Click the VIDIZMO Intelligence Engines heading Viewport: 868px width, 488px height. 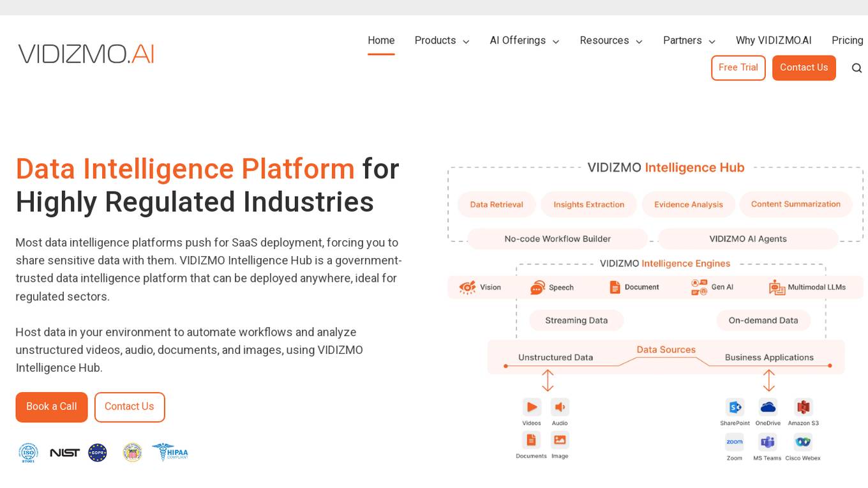(x=665, y=264)
